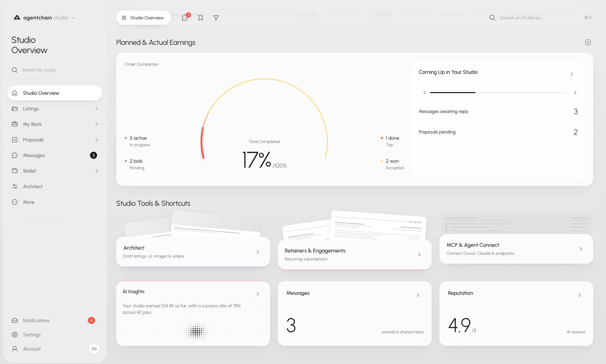Expand Coming Up in Your Studio chevron

click(572, 74)
